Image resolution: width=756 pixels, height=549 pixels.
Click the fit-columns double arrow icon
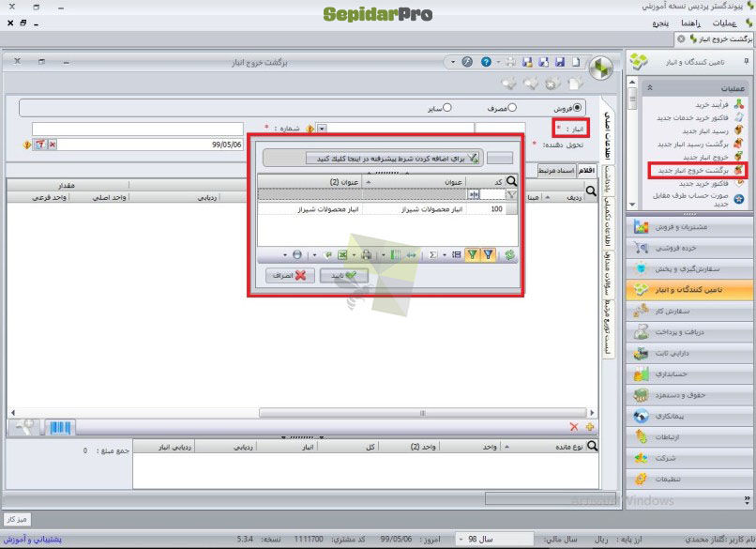(411, 254)
